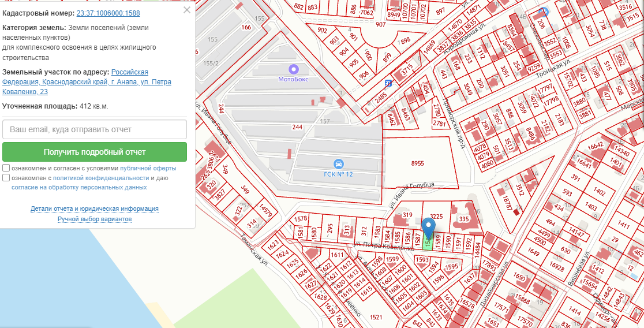Select parcel 1521 on the map

coord(376,317)
